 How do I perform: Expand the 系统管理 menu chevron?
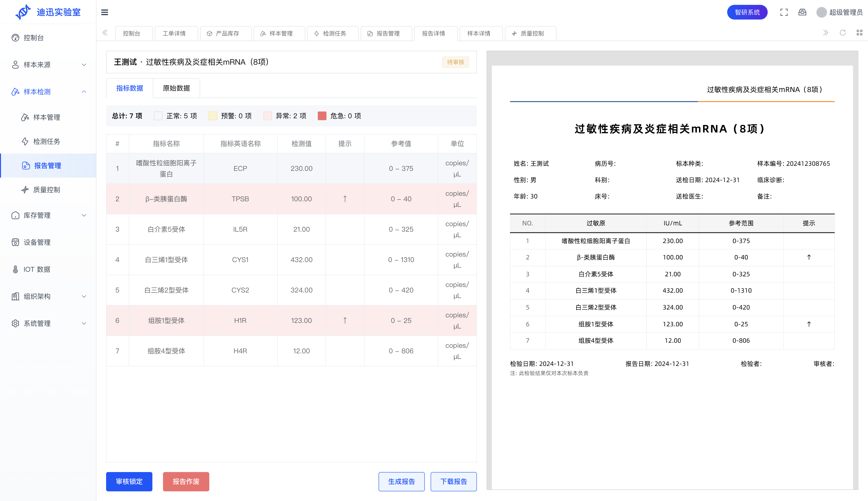click(84, 323)
